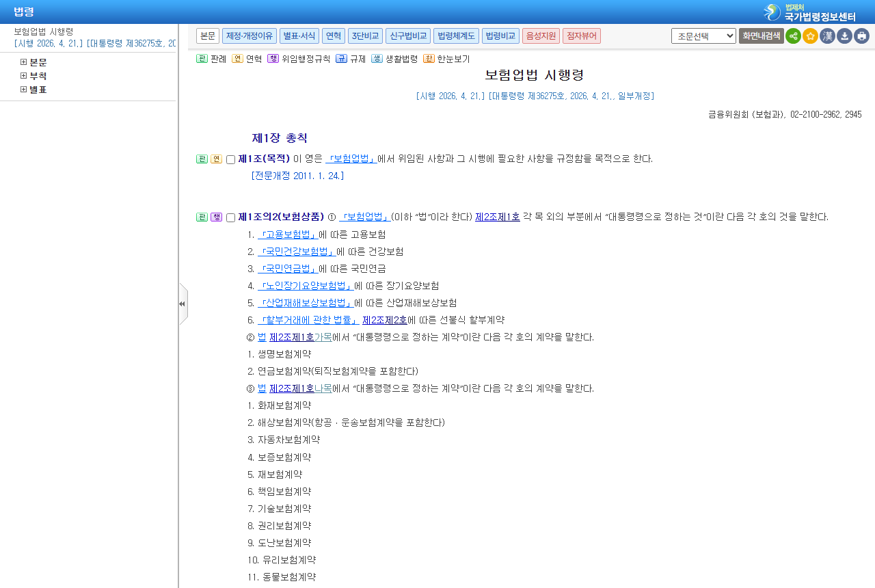Click 생활법령 legend icon
Screen dimensions: 875x588
[x=377, y=59]
